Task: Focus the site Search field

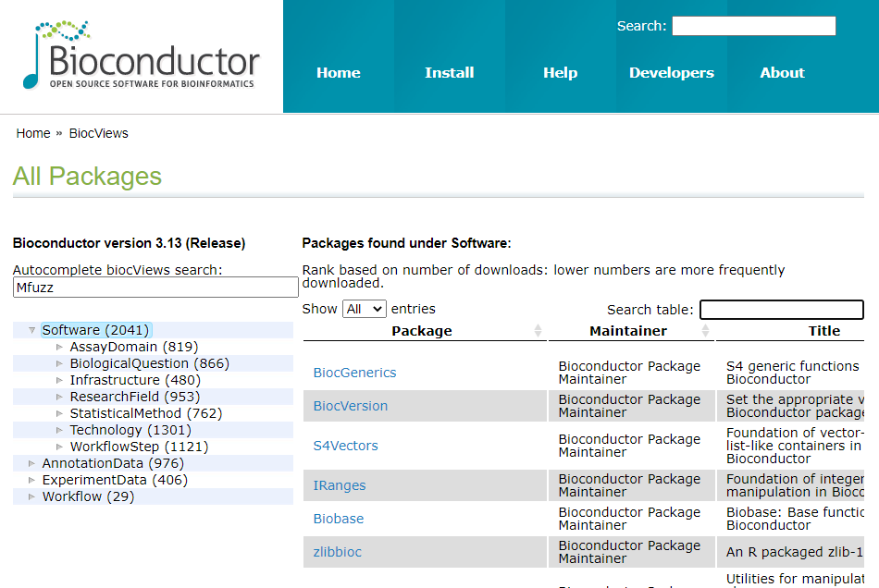Action: [754, 26]
